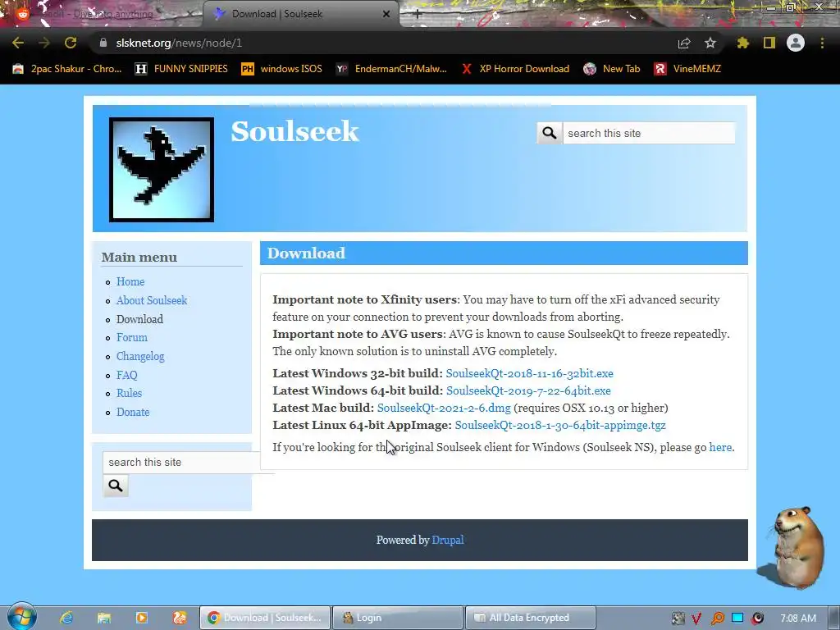Open the media player taskbar icon
This screenshot has width=840, height=630.
point(142,618)
